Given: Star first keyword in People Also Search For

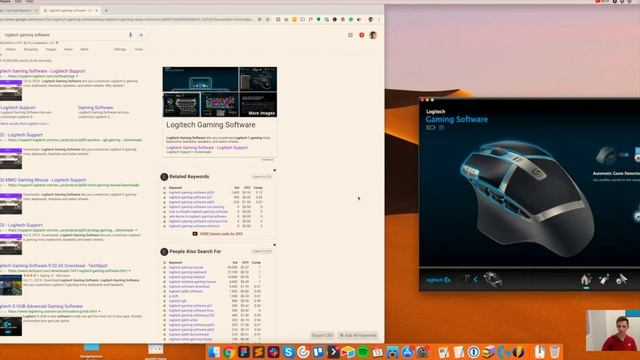Looking at the screenshot, I should [164, 267].
